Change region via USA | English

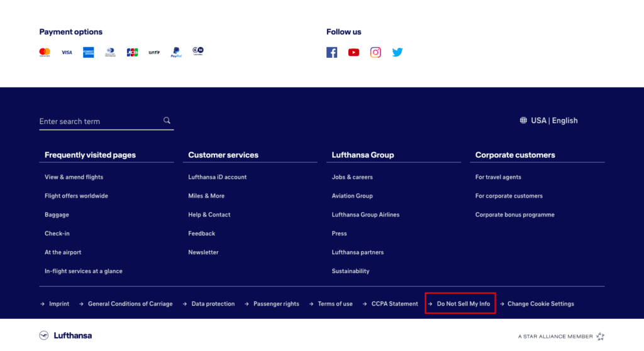(x=554, y=120)
